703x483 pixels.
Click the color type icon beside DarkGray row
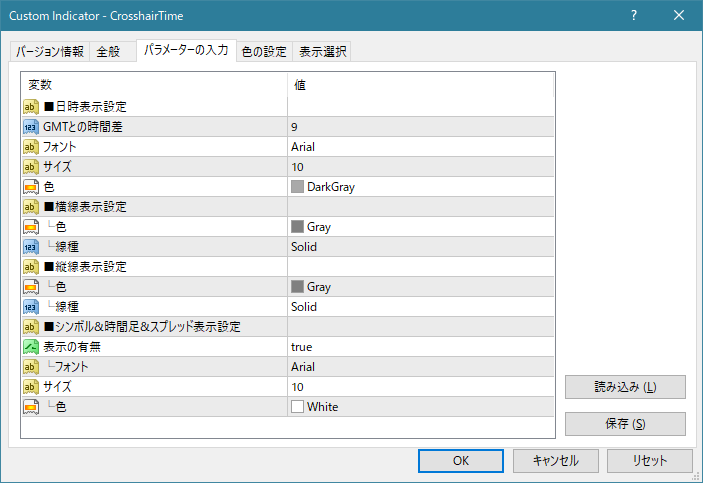(x=31, y=187)
